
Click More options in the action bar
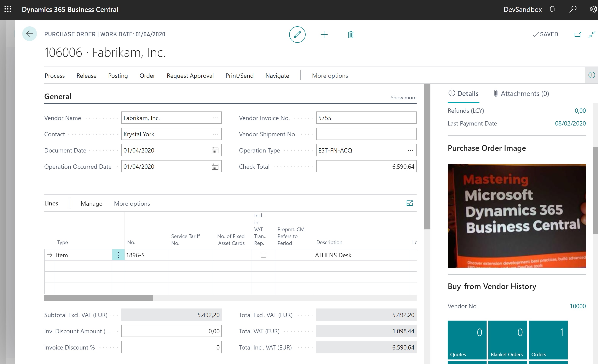tap(330, 76)
